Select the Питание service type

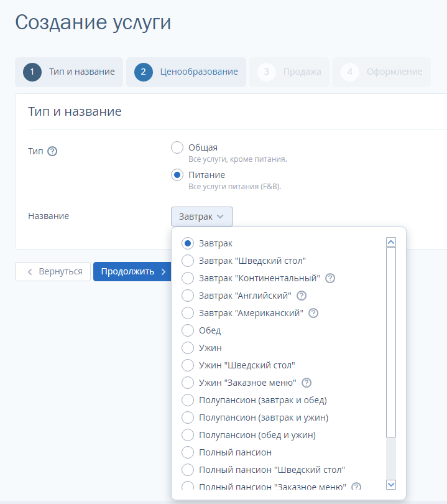pyautogui.click(x=177, y=175)
